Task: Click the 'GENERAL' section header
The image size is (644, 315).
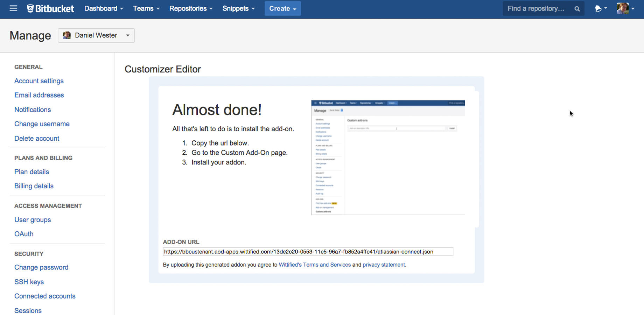Action: (28, 67)
